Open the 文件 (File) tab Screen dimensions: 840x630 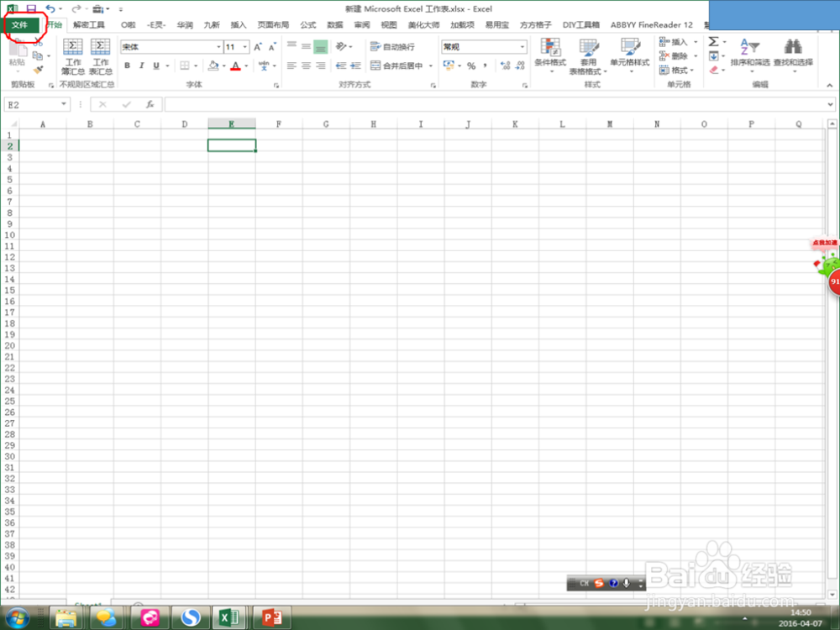click(x=20, y=24)
